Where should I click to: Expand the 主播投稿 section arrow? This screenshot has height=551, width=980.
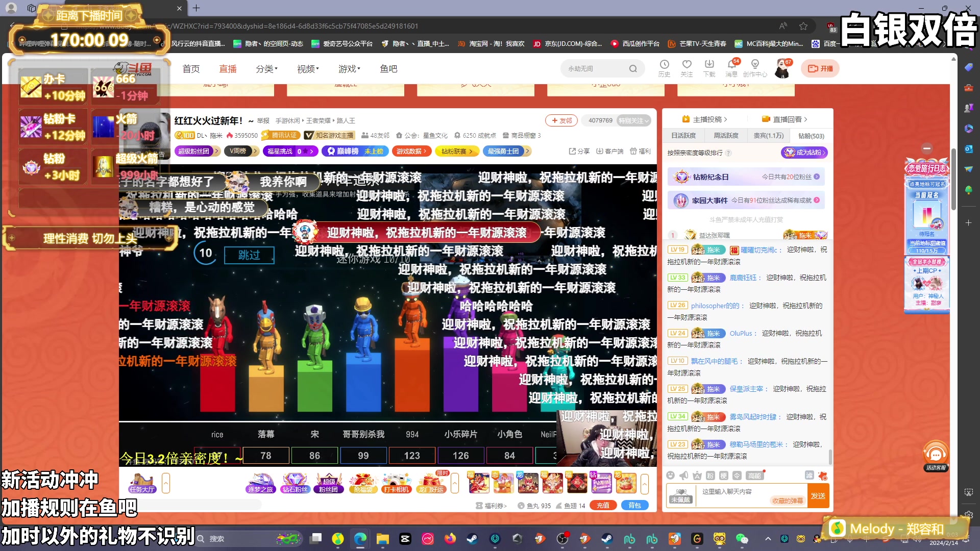click(725, 119)
